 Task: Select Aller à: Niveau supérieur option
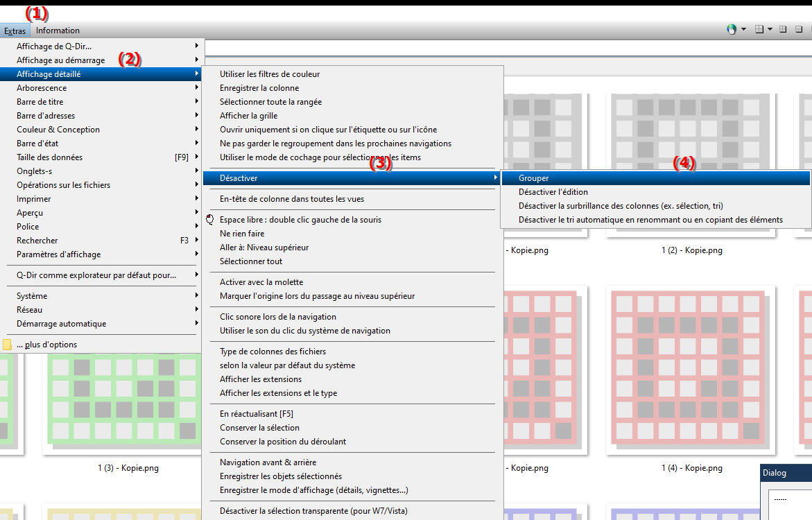pyautogui.click(x=352, y=248)
